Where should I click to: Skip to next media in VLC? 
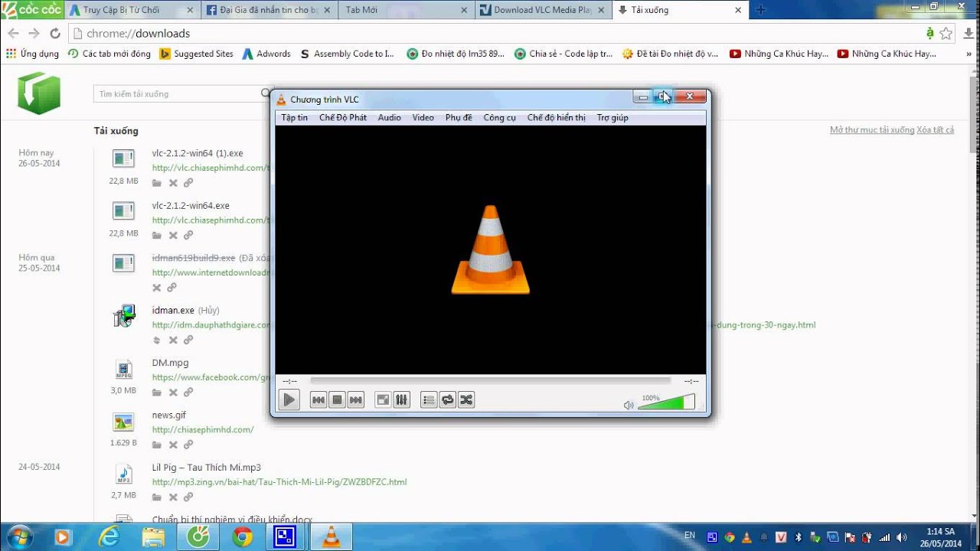[x=355, y=399]
